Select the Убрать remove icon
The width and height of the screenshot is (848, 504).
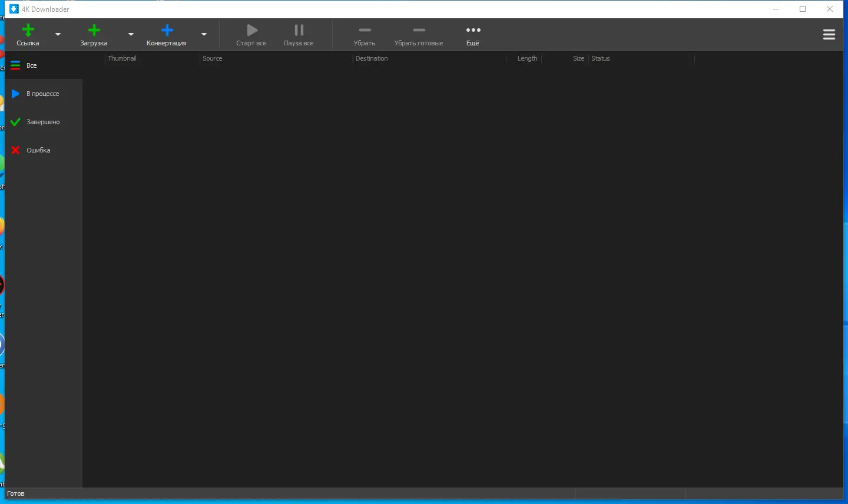pos(365,30)
